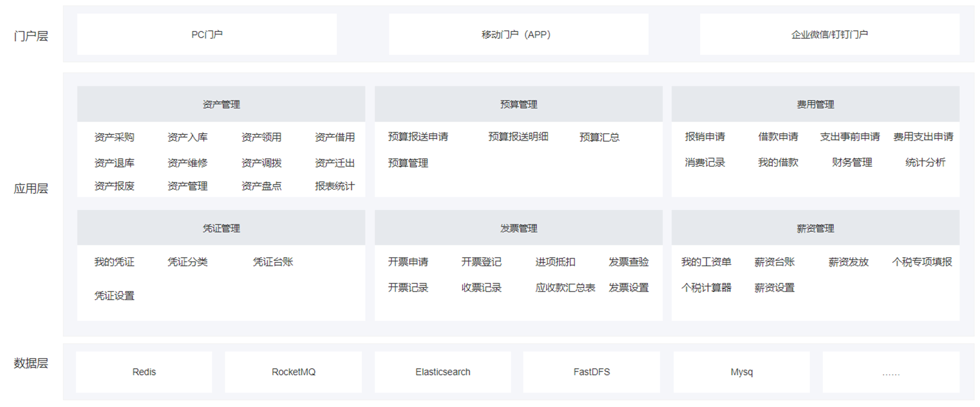Select 资产采购 entry

coord(114,137)
